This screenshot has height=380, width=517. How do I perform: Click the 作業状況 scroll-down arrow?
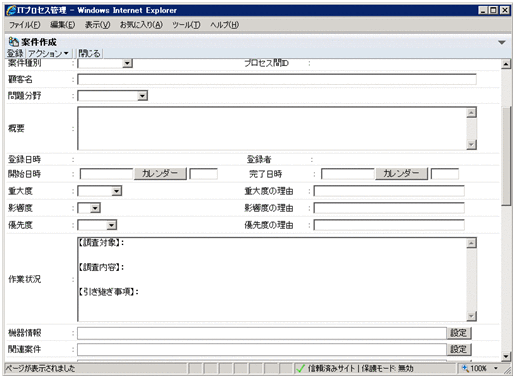pos(471,316)
